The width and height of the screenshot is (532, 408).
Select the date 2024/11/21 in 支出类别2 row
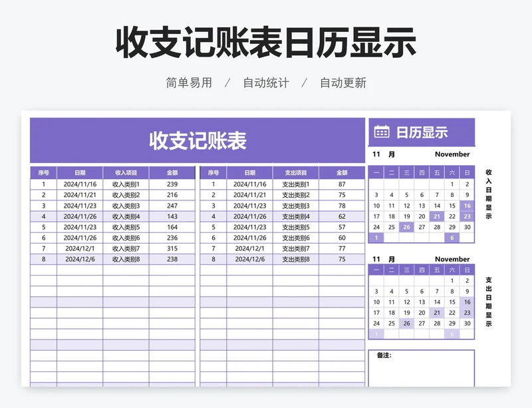250,195
